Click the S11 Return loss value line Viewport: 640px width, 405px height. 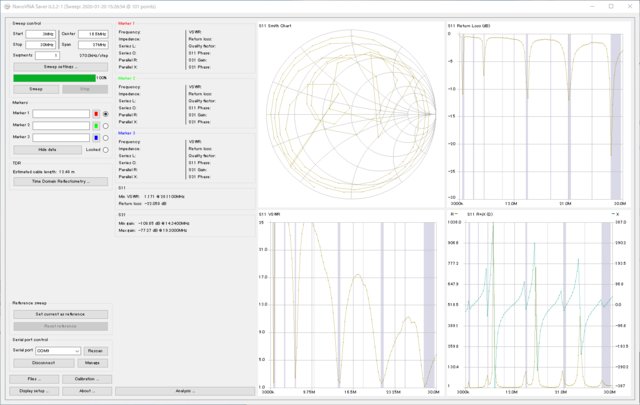click(142, 203)
